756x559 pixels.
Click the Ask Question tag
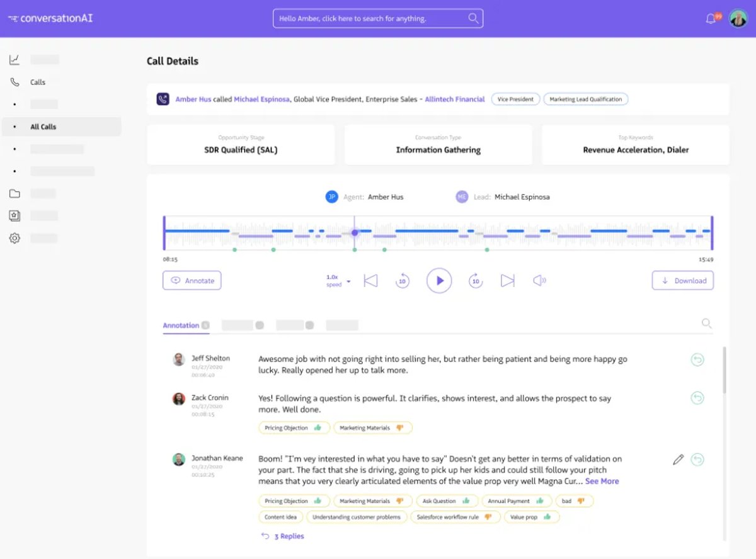tap(446, 501)
